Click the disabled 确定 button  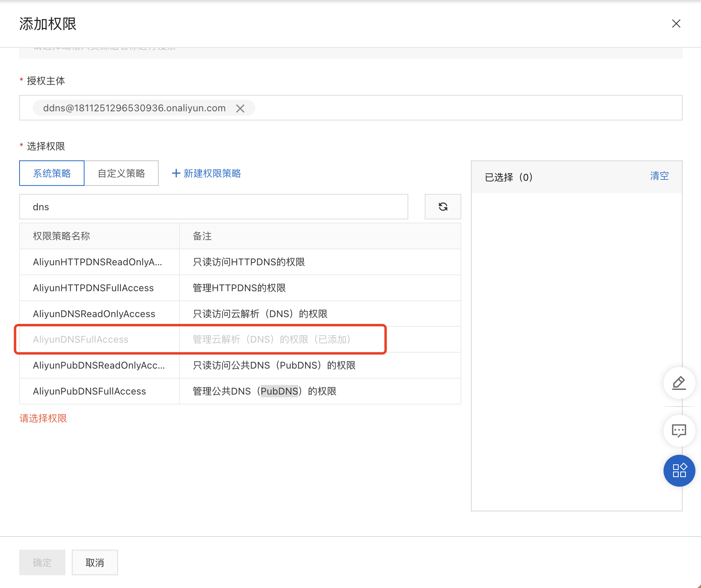(42, 562)
